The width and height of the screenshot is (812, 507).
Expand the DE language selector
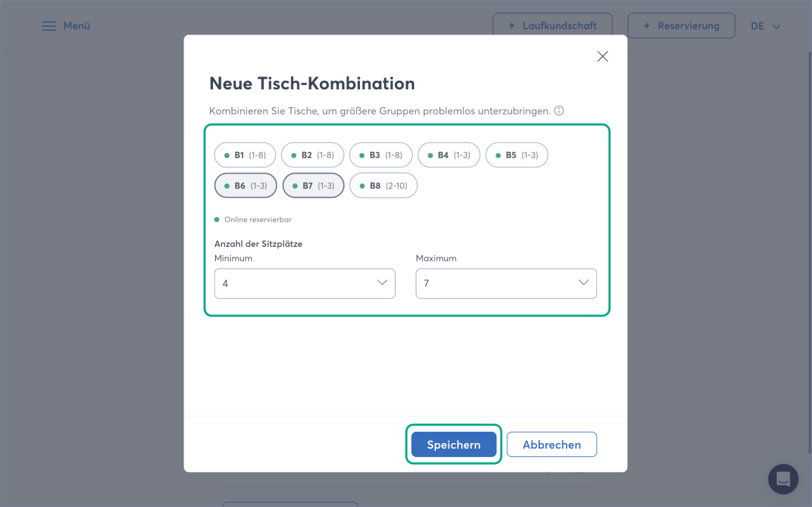(x=765, y=26)
